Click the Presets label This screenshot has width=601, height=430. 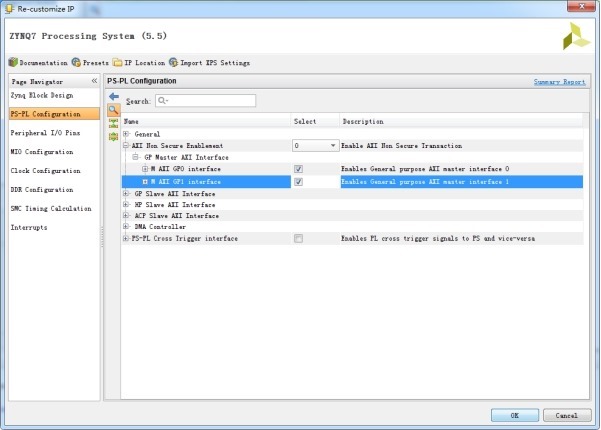tap(95, 63)
